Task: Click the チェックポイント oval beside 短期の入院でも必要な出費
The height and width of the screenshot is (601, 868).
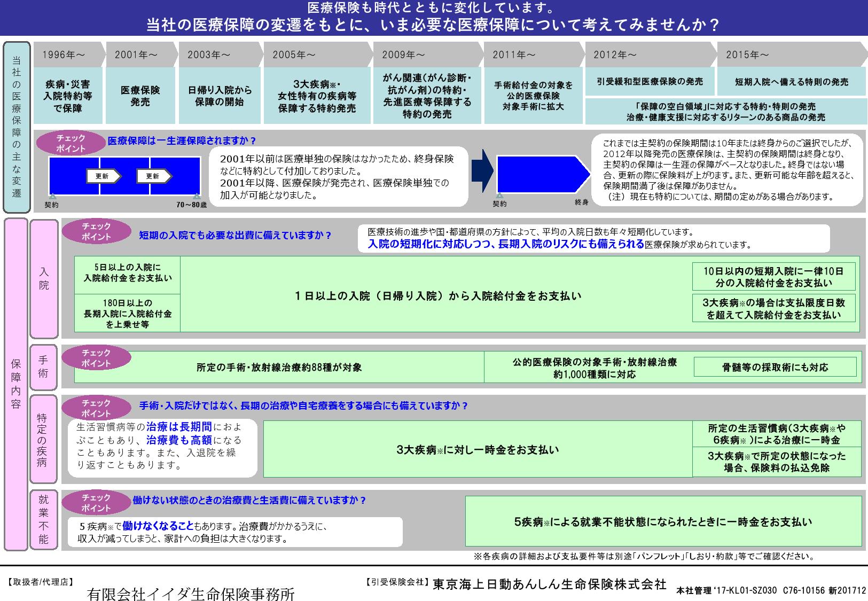Action: (97, 231)
